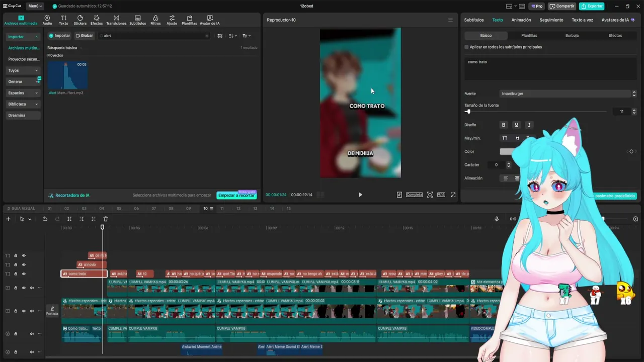Open the media filter dropdown
This screenshot has height=362, width=644.
point(246,36)
